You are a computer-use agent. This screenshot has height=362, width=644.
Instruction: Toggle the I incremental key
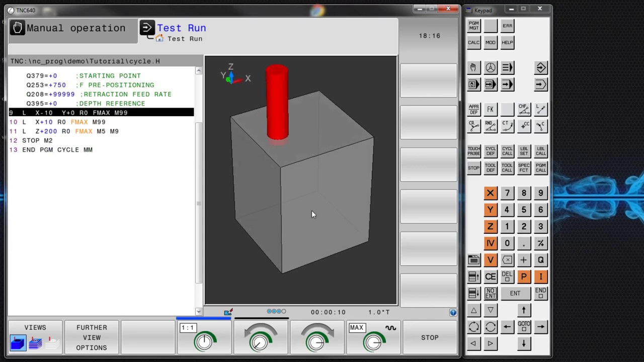(541, 277)
